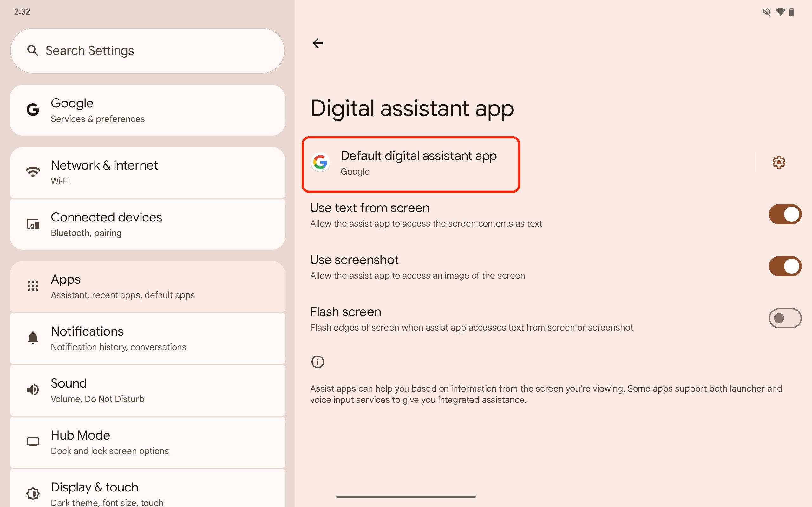Click the back arrow navigation icon
The height and width of the screenshot is (507, 812).
318,42
